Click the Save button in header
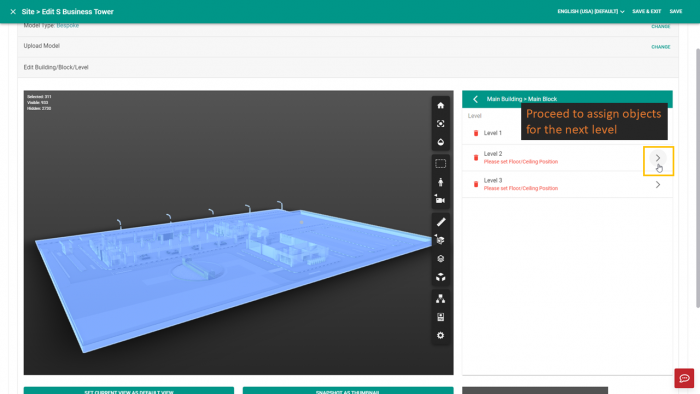Image resolution: width=700 pixels, height=394 pixels. (x=675, y=12)
